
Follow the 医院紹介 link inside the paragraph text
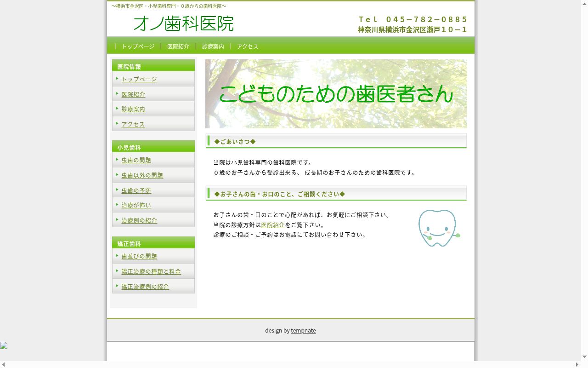[x=273, y=225]
